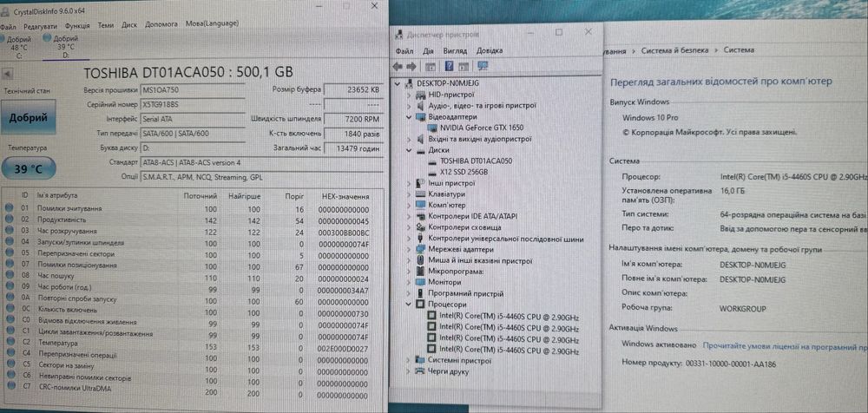Image resolution: width=868 pixels, height=413 pixels.
Task: Select TOSHIBA DT01ACA050 in Device Manager tree
Action: (476, 161)
